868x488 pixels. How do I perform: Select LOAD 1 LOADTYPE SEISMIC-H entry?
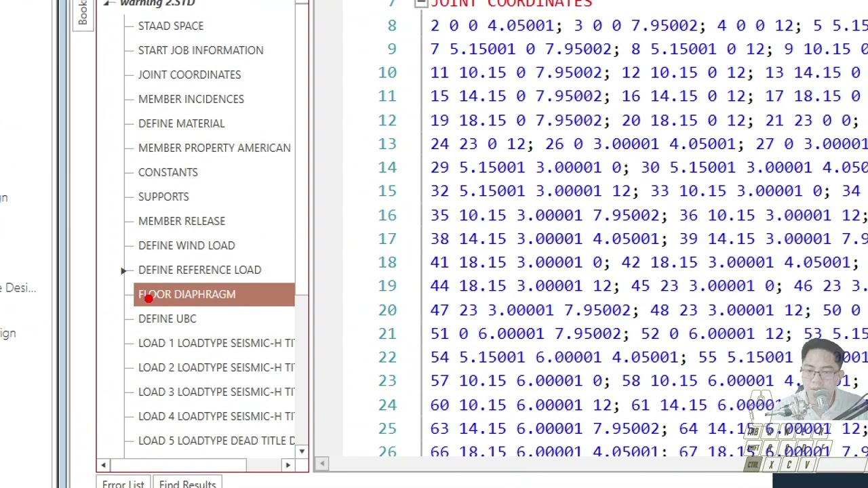coord(216,343)
